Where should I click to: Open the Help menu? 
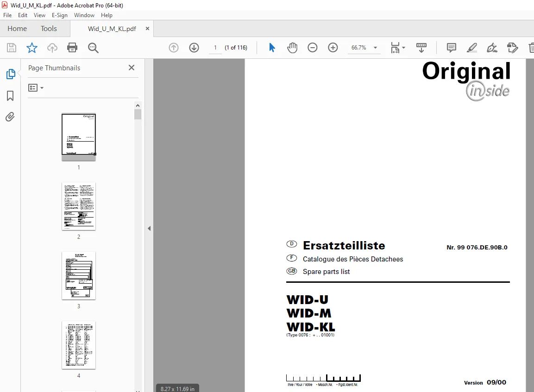pyautogui.click(x=107, y=15)
